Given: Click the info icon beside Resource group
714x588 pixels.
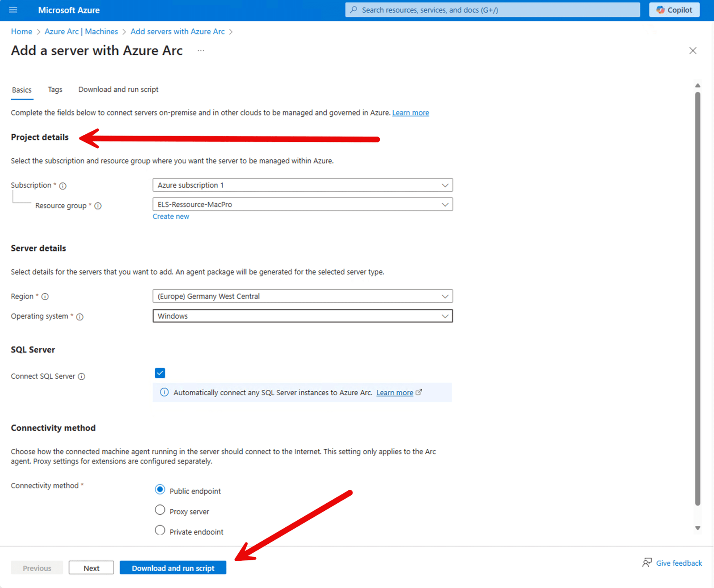Looking at the screenshot, I should 98,206.
